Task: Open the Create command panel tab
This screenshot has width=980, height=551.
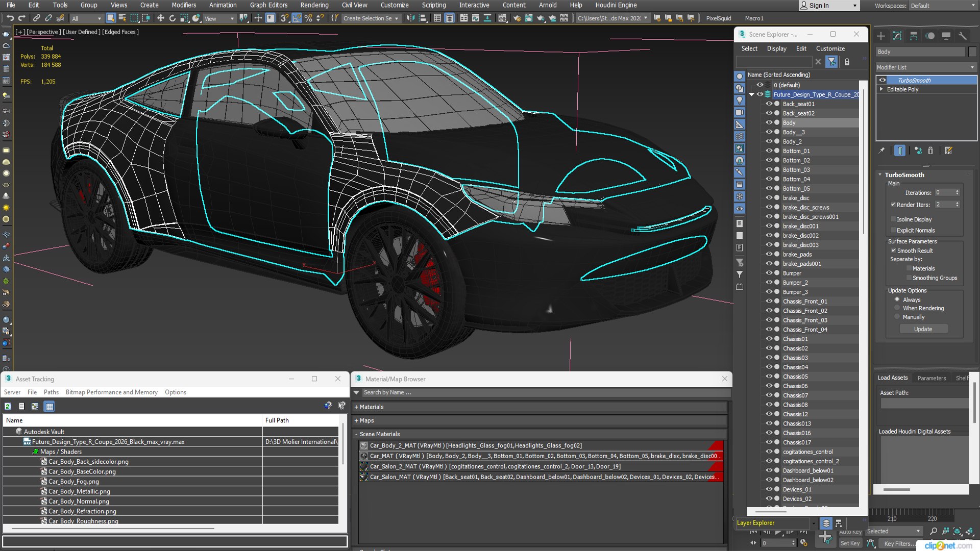Action: click(881, 36)
